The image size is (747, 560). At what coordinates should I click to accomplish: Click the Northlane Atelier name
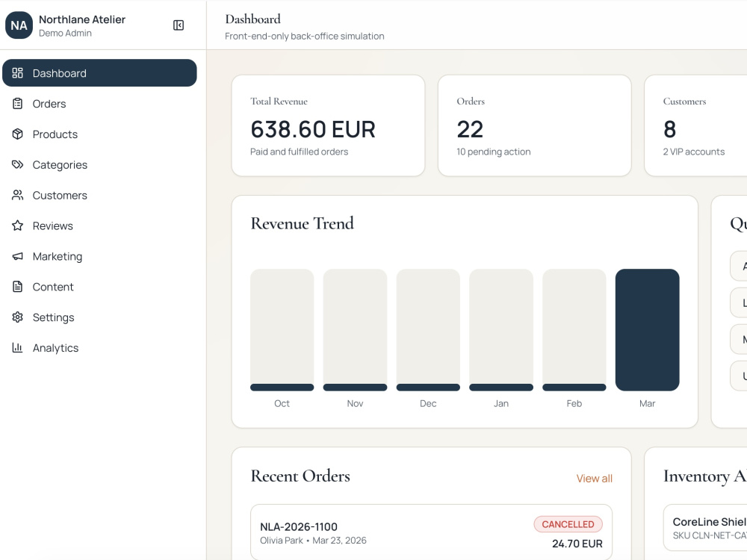[82, 19]
